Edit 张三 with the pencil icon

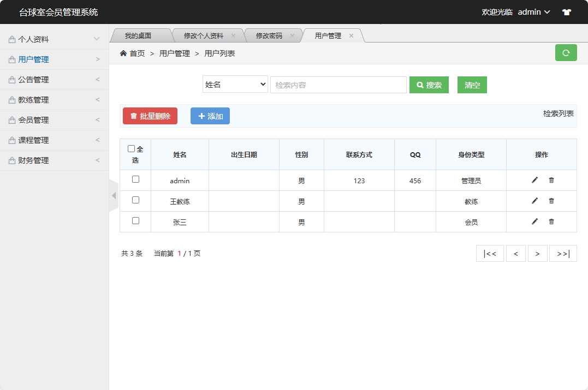534,221
